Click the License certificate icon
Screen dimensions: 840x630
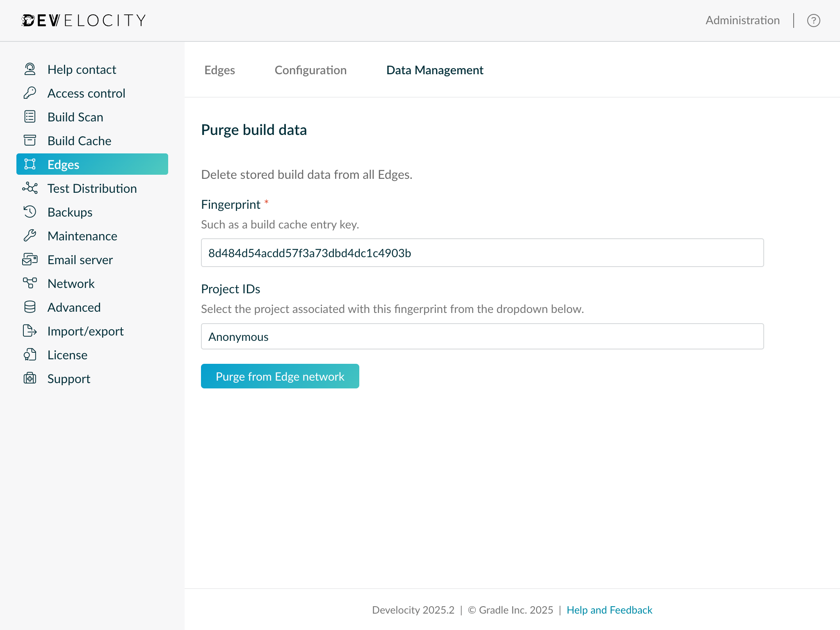[x=29, y=354]
